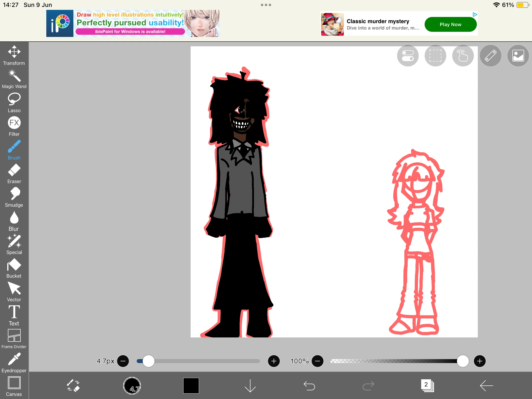Viewport: 532px width, 399px height.
Task: Select the Bucket fill tool
Action: (14, 268)
